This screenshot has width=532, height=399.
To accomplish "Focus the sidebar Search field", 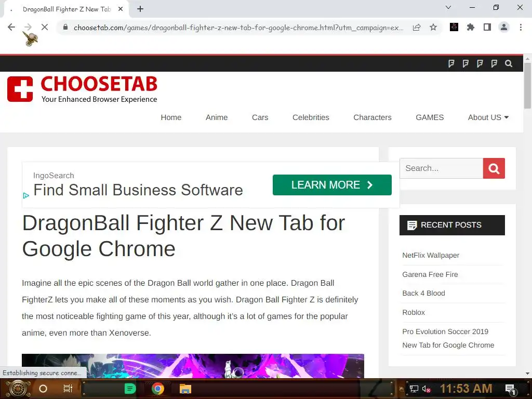I will (441, 168).
